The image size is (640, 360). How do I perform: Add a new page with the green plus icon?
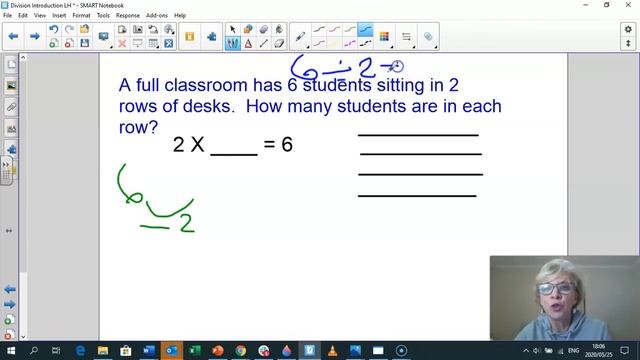(53, 43)
